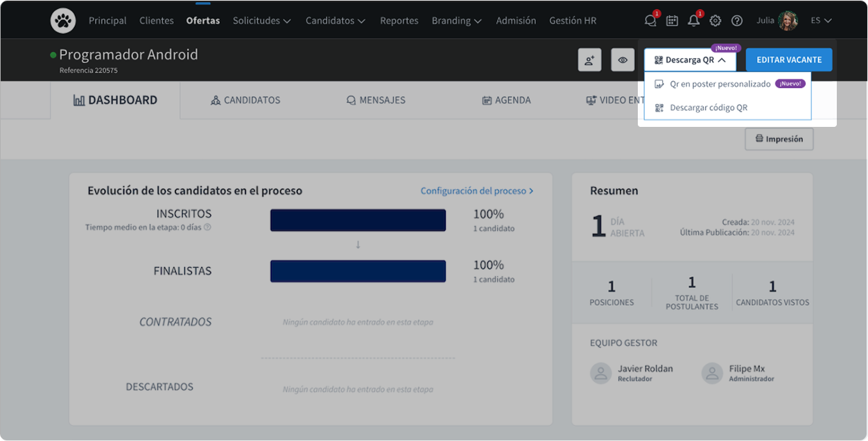Image resolution: width=868 pixels, height=441 pixels.
Task: Expand the Branding dropdown menu
Action: pyautogui.click(x=456, y=21)
